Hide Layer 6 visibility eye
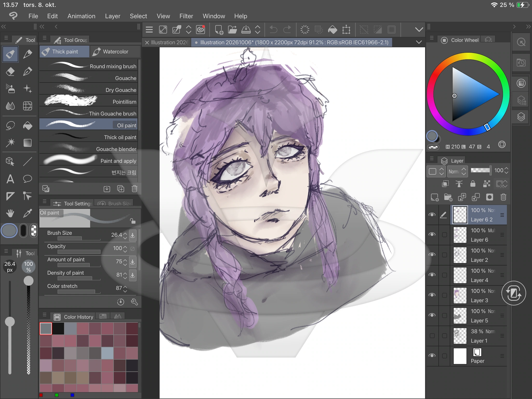Image resolution: width=532 pixels, height=399 pixels. pyautogui.click(x=432, y=235)
